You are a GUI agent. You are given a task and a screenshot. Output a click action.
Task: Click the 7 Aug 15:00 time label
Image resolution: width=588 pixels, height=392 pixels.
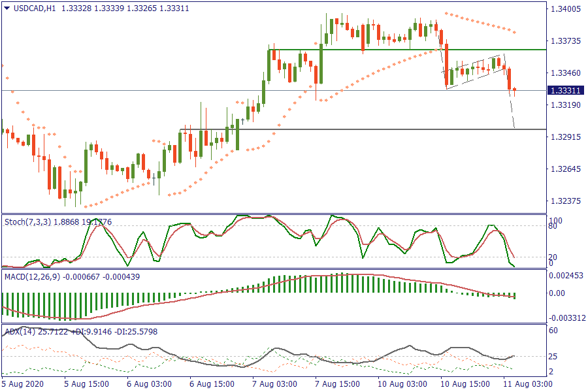tap(337, 384)
